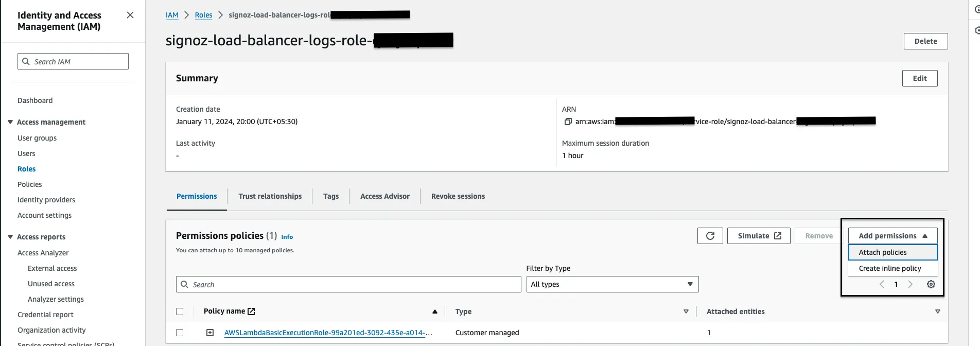980x346 pixels.
Task: Open attached entities count link
Action: tap(709, 333)
